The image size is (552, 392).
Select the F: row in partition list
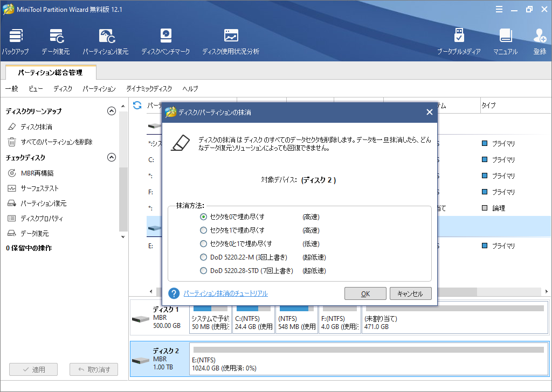pyautogui.click(x=151, y=192)
